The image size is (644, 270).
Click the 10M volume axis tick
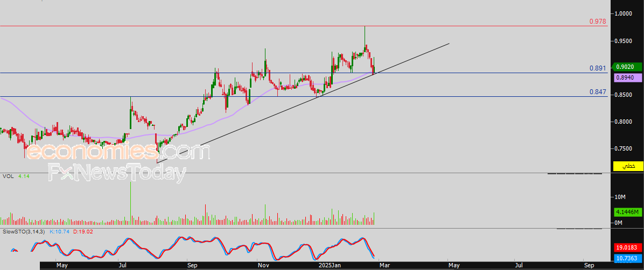pyautogui.click(x=620, y=197)
